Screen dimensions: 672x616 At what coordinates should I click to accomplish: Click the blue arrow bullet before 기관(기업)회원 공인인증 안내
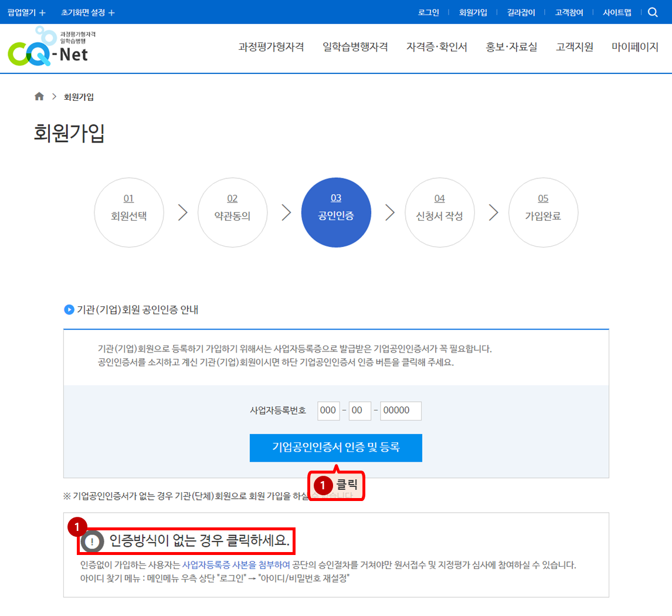69,310
